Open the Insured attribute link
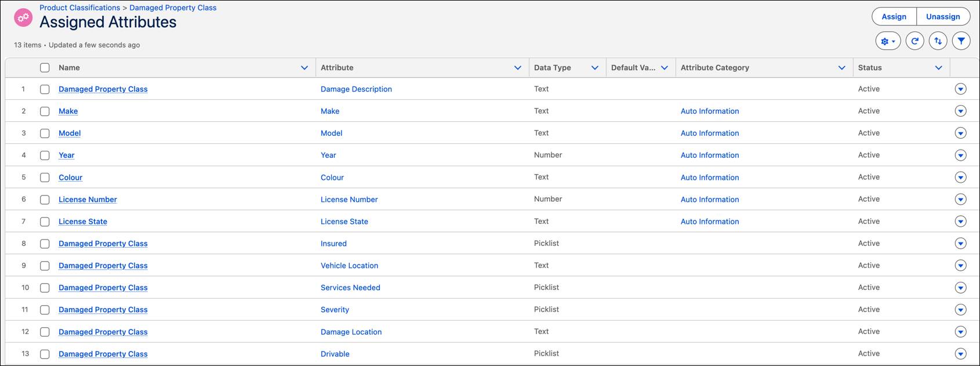 tap(333, 244)
